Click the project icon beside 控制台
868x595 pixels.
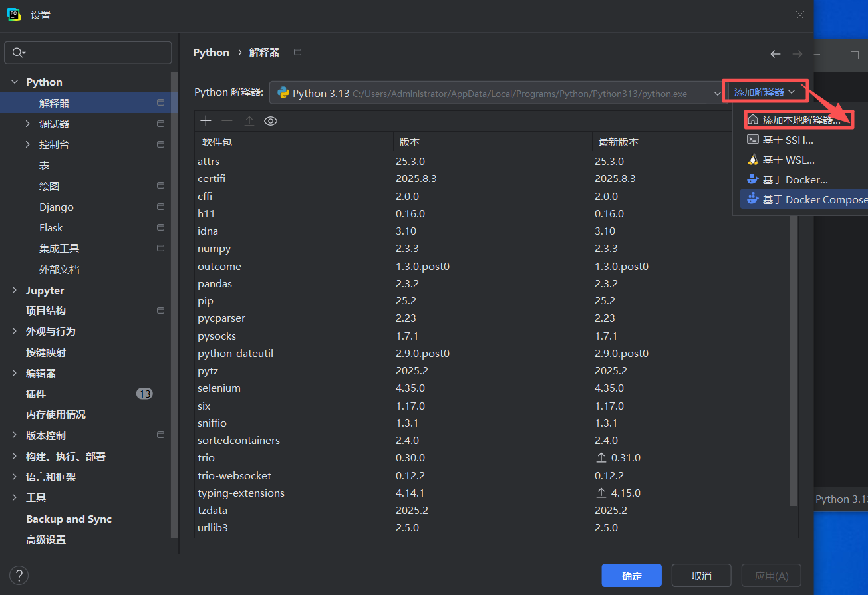tap(160, 144)
